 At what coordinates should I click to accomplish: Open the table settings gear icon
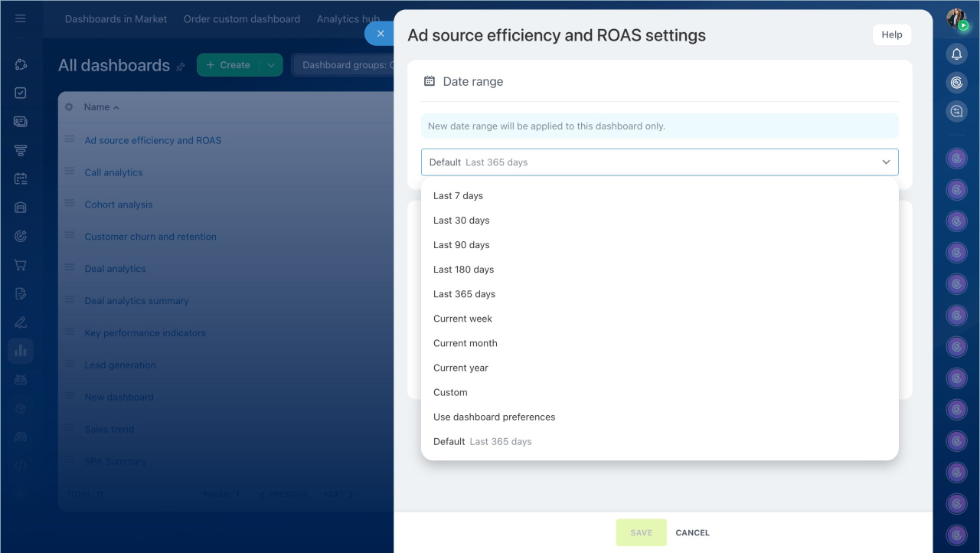point(69,107)
